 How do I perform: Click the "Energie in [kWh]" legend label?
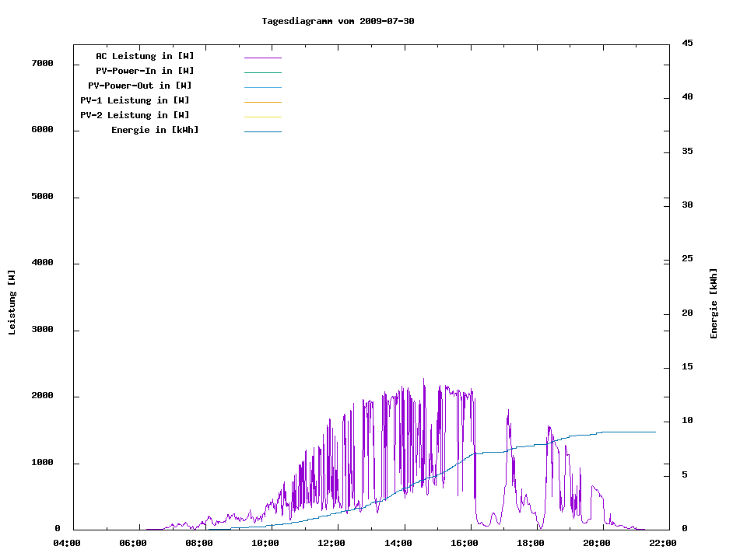[x=155, y=130]
